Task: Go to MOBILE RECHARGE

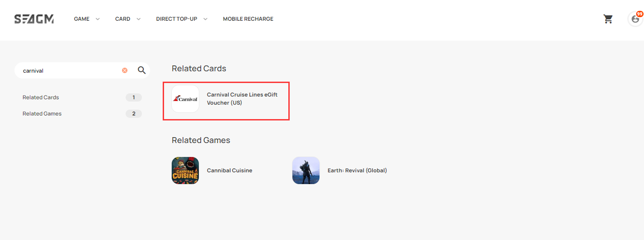Action: click(248, 19)
